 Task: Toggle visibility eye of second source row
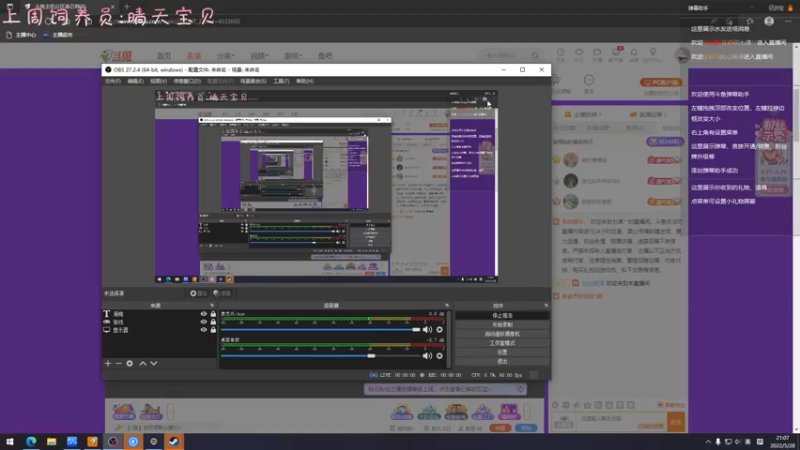pyautogui.click(x=204, y=322)
